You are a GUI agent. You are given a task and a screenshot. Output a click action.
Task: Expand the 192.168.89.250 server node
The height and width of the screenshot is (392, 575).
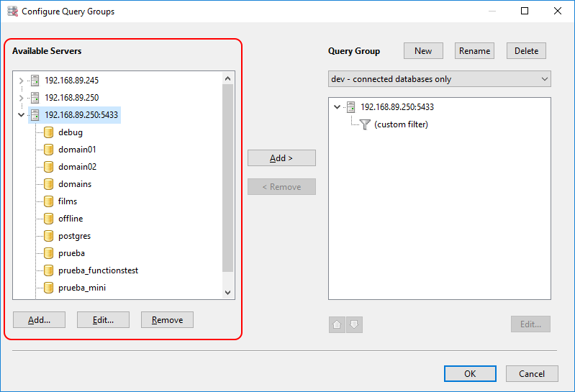pos(21,98)
